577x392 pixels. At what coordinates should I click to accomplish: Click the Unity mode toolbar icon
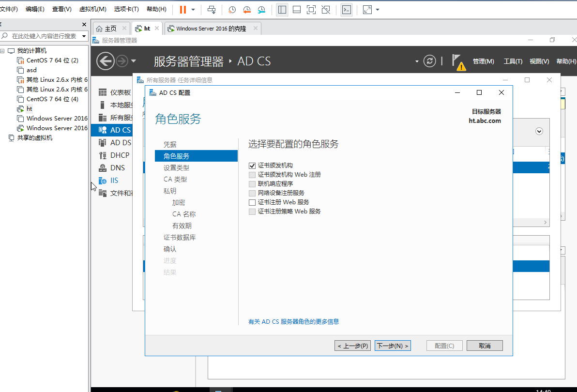(x=326, y=10)
